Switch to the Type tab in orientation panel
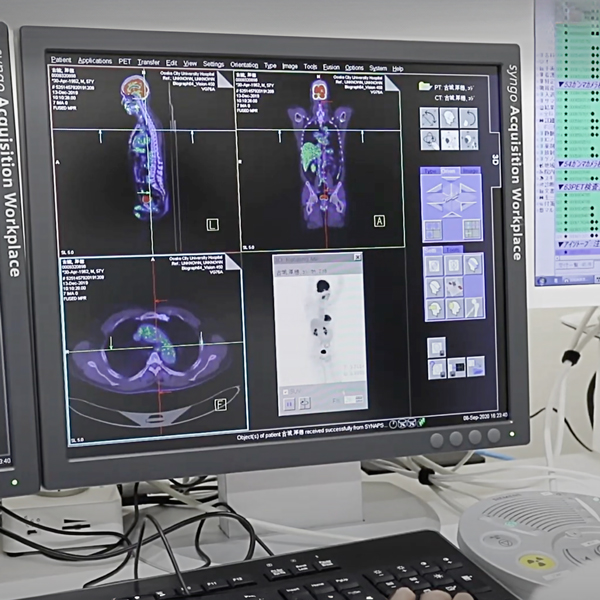This screenshot has width=600, height=600. [x=430, y=171]
